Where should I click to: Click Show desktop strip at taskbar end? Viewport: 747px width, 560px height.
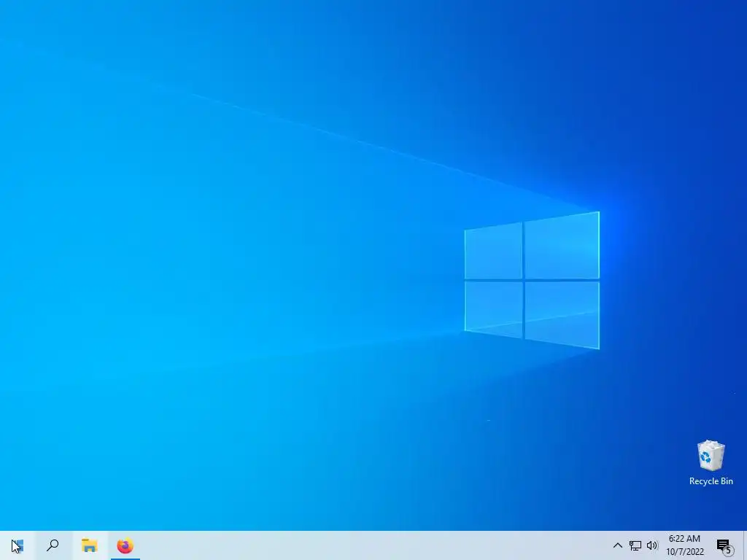[x=745, y=545]
